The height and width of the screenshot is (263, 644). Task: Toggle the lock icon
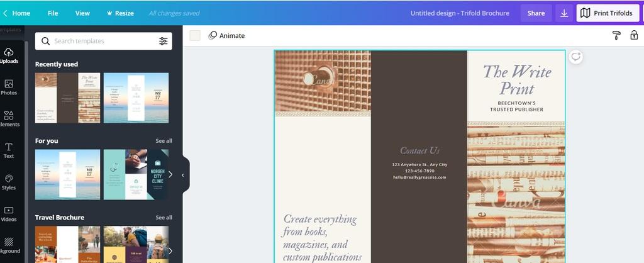[634, 35]
